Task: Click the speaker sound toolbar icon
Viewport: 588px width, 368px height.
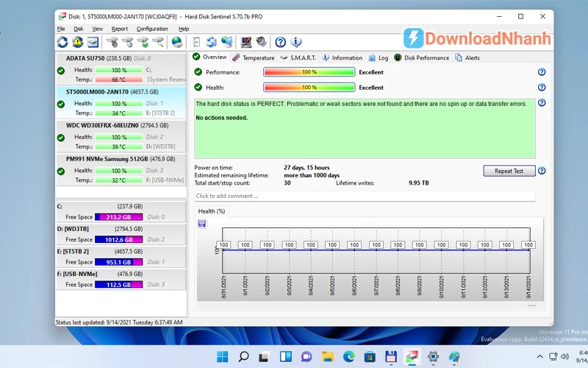Action: (x=262, y=42)
